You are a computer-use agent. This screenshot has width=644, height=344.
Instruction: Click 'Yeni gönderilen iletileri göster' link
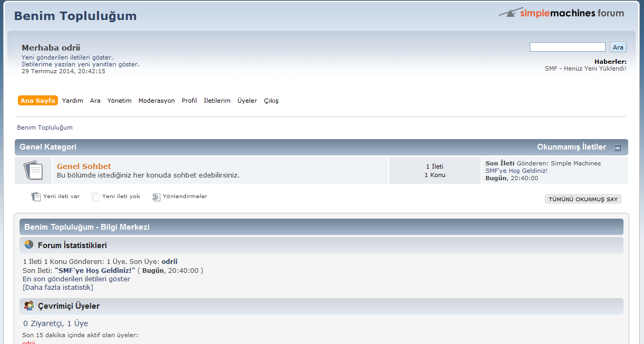pyautogui.click(x=67, y=57)
